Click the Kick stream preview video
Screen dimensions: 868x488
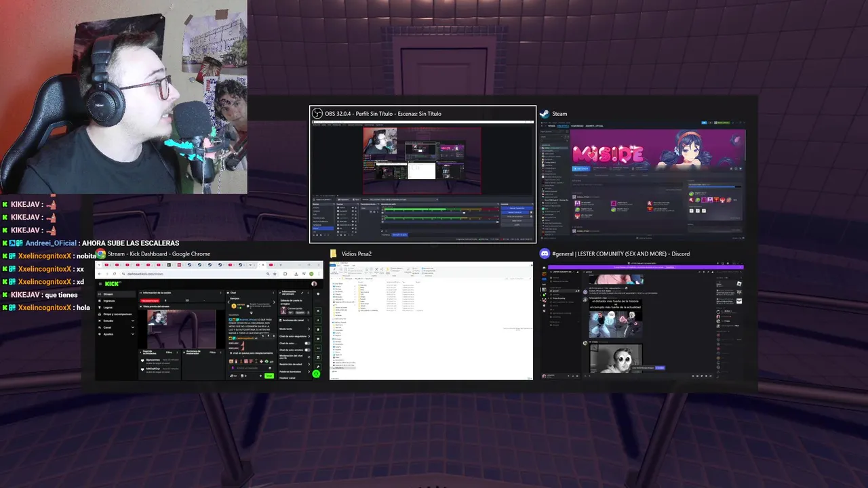(x=181, y=329)
